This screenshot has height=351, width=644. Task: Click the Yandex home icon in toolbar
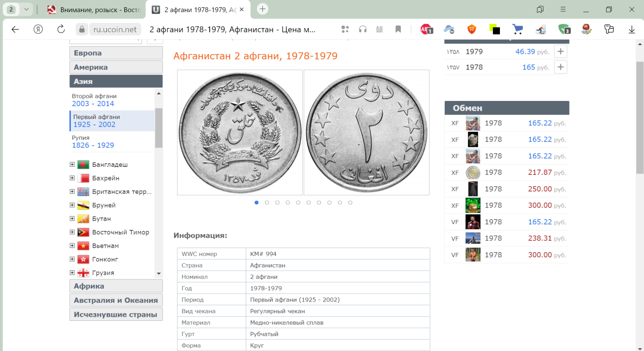[38, 29]
